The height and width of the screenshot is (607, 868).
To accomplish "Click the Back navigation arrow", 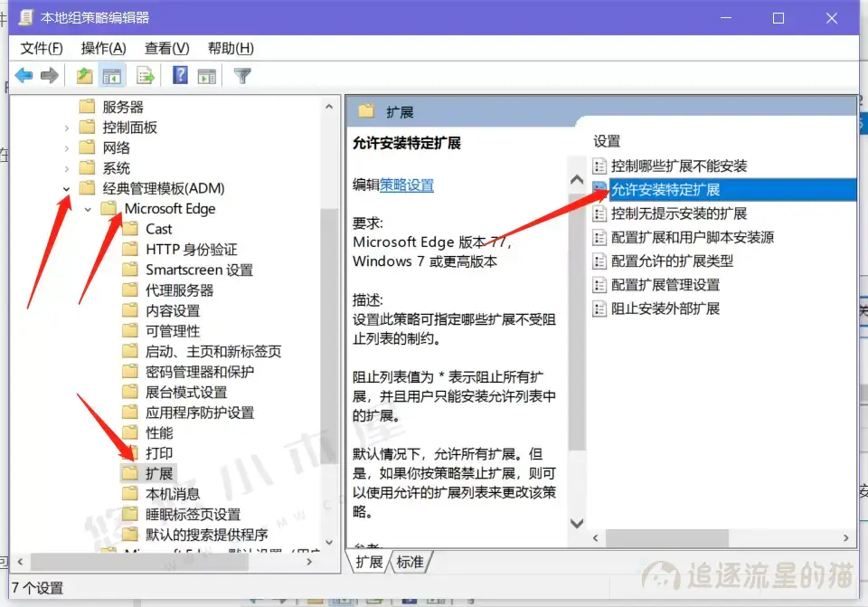I will pyautogui.click(x=24, y=75).
